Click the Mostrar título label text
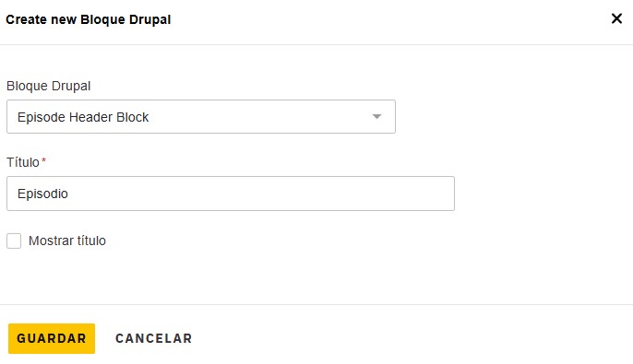 [67, 241]
